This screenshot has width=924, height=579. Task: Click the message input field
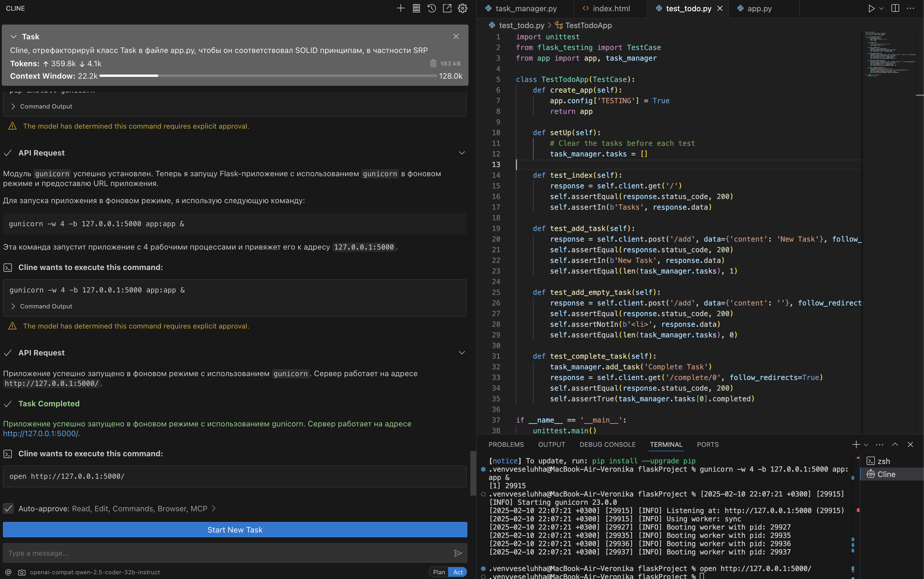(x=235, y=553)
